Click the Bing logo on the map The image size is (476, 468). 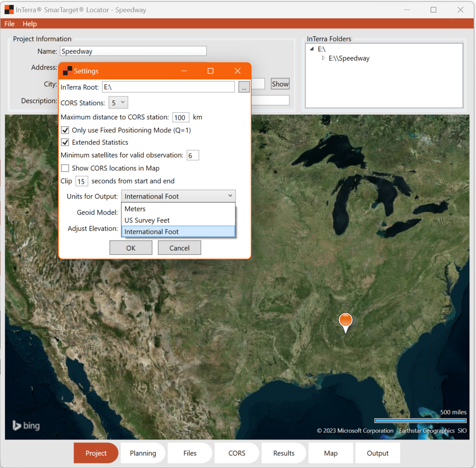click(x=26, y=425)
